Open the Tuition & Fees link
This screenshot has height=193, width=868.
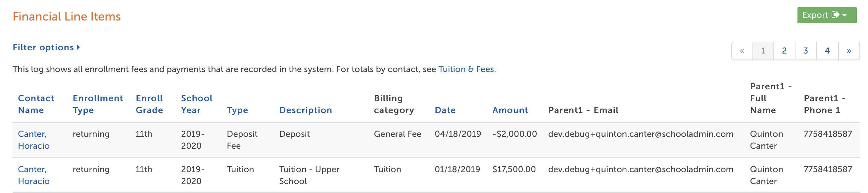coord(467,69)
